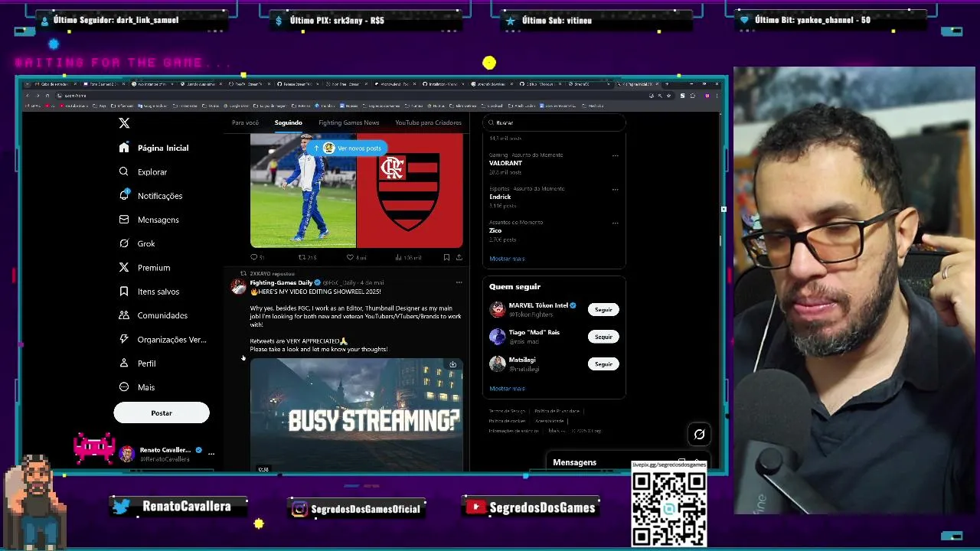The width and height of the screenshot is (980, 551).
Task: Click the Ver novos posts pill
Action: (x=349, y=148)
